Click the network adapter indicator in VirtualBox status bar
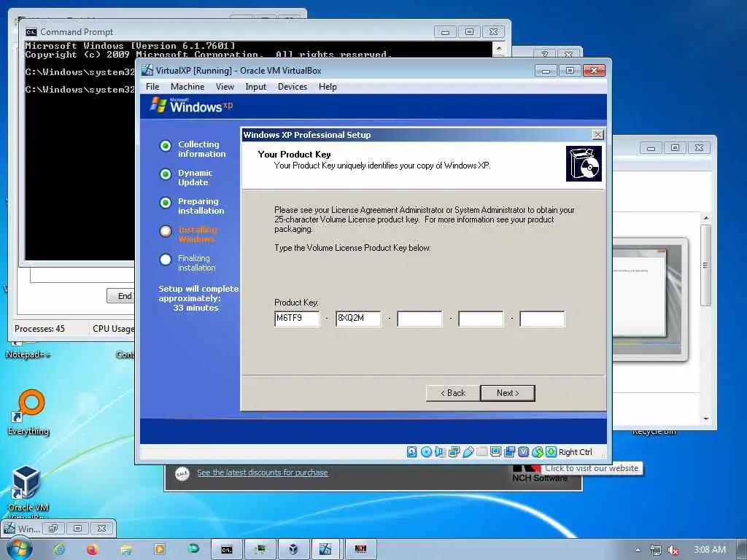Viewport: 747px width, 560px height. pyautogui.click(x=454, y=452)
